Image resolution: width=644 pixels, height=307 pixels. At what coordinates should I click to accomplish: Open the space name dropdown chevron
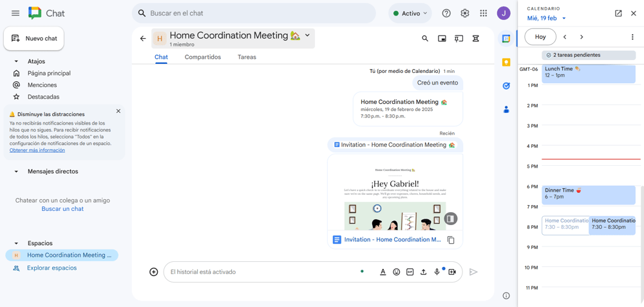(307, 35)
